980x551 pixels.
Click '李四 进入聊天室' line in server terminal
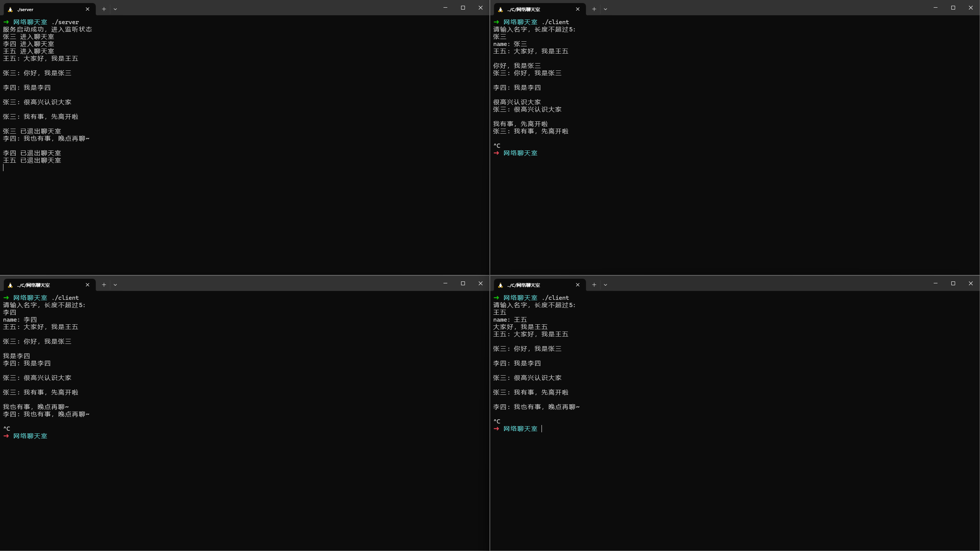tap(29, 44)
